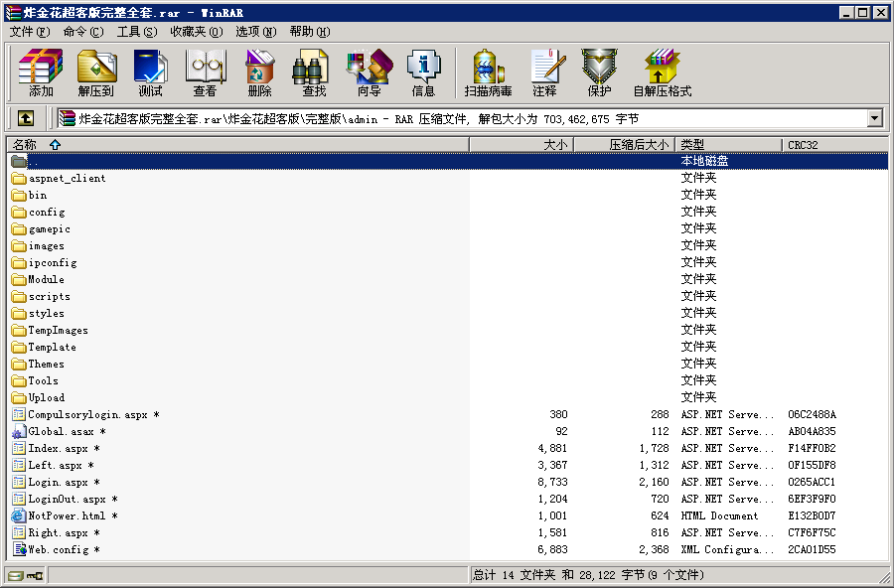Screen dimensions: 894x588
Task: Select the aspnet_client folder
Action: point(67,179)
